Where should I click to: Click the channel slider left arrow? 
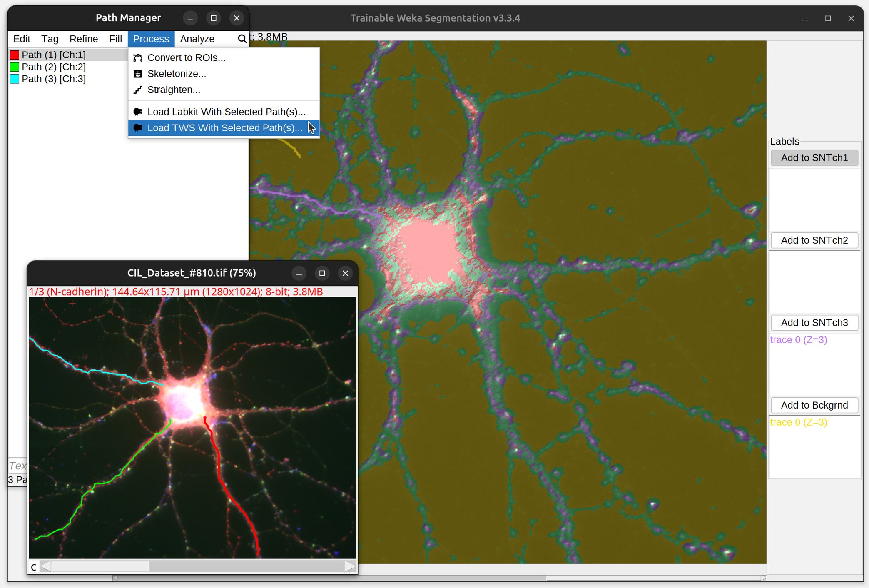46,566
